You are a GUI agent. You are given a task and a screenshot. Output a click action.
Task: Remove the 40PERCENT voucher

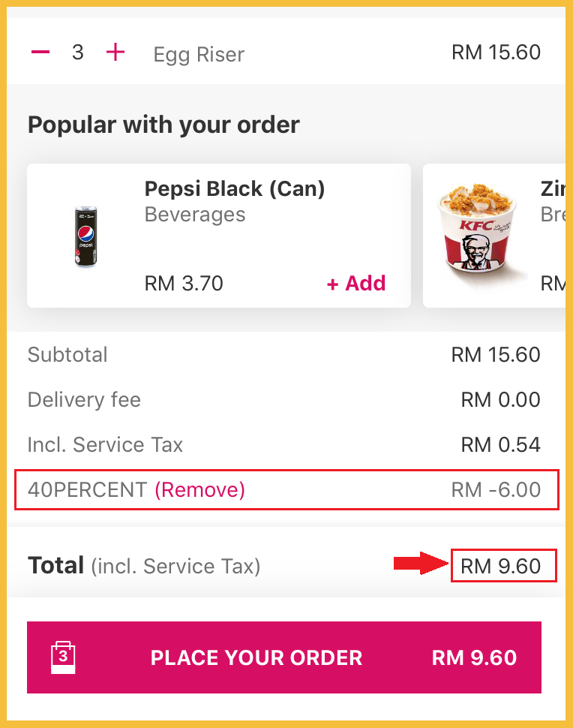click(199, 490)
